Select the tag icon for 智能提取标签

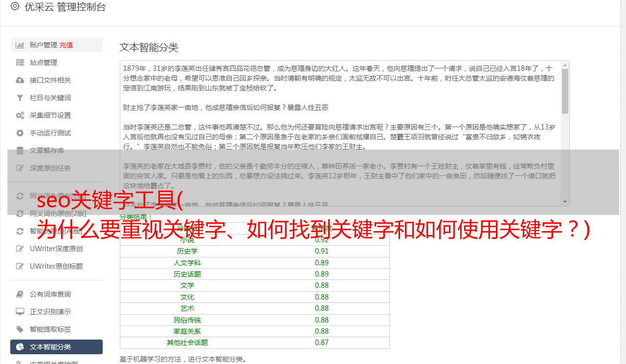point(19,329)
